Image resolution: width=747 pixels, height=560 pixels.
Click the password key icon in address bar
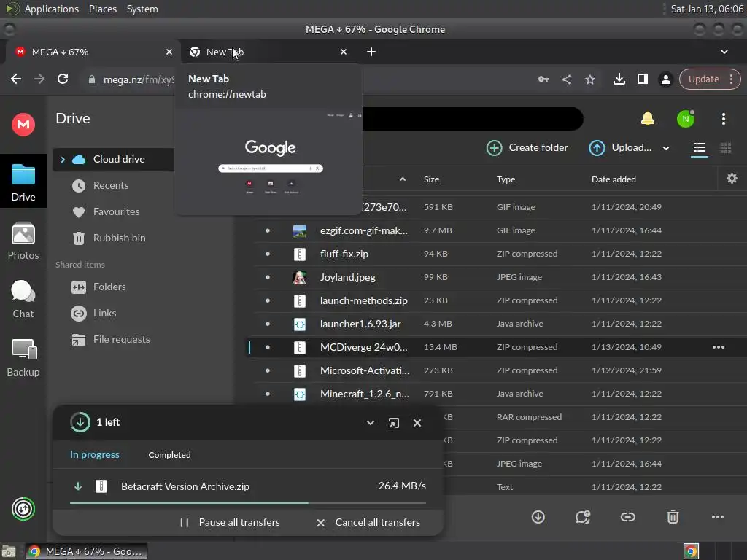pos(543,79)
